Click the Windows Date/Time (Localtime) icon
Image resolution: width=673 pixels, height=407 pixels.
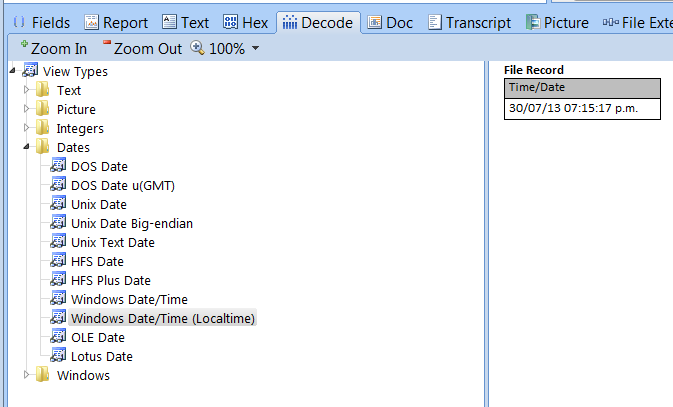click(x=58, y=317)
